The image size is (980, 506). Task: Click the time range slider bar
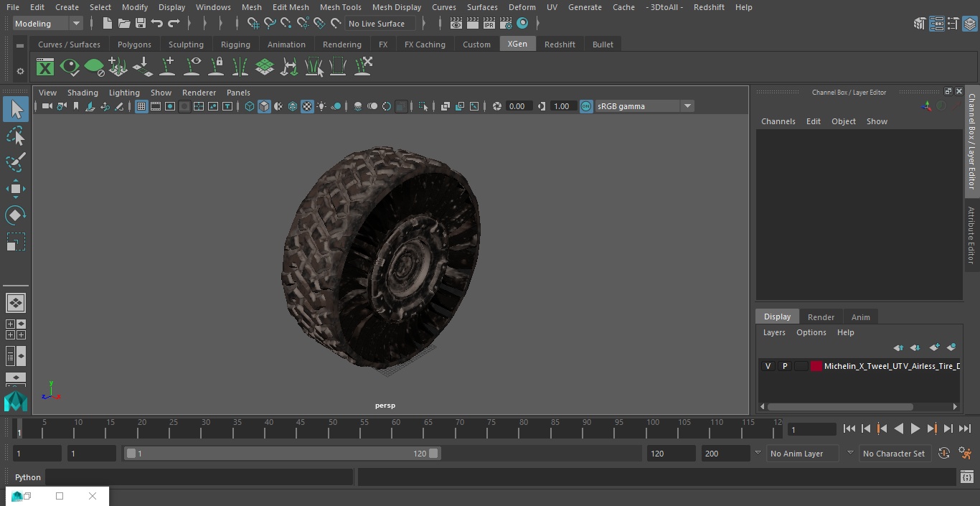click(x=282, y=454)
